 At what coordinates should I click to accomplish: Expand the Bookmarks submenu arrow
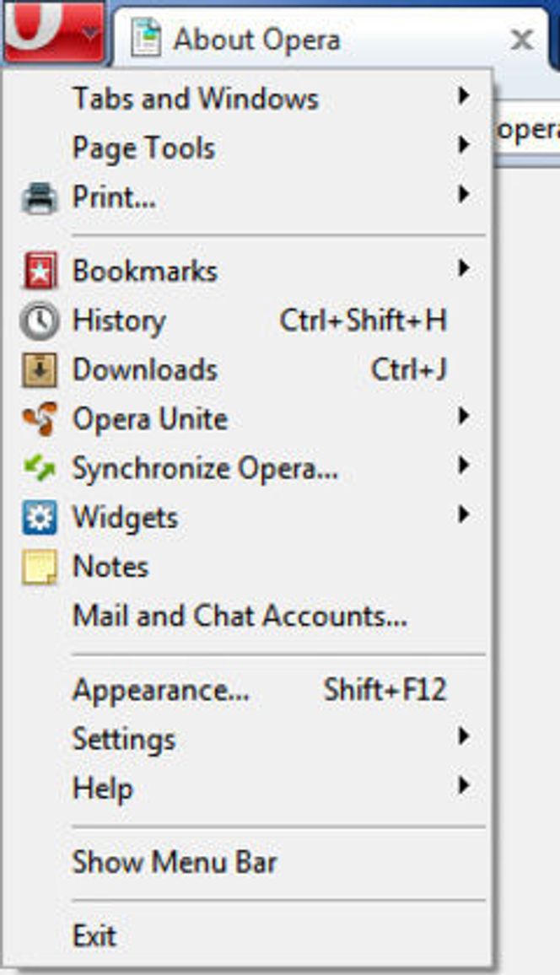click(x=462, y=268)
